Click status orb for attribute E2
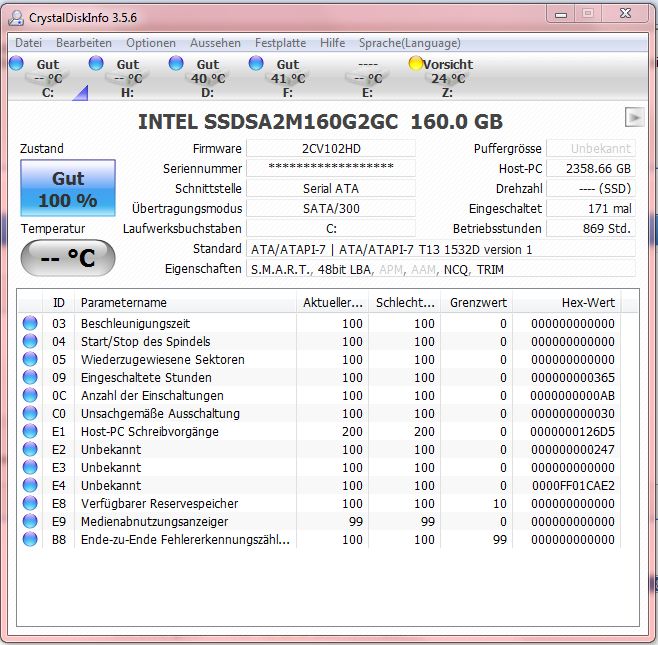The width and height of the screenshot is (658, 645). coord(30,449)
